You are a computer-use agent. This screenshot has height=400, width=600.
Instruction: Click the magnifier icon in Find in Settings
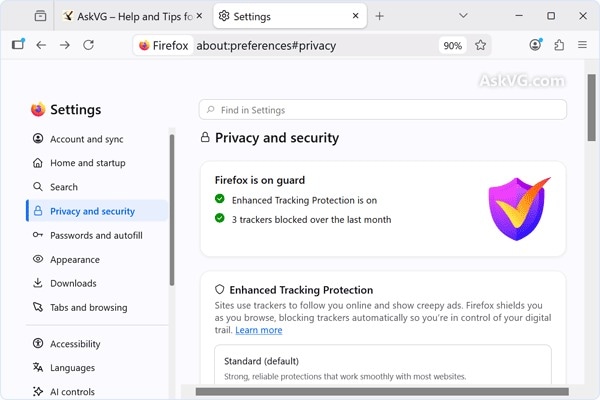210,110
